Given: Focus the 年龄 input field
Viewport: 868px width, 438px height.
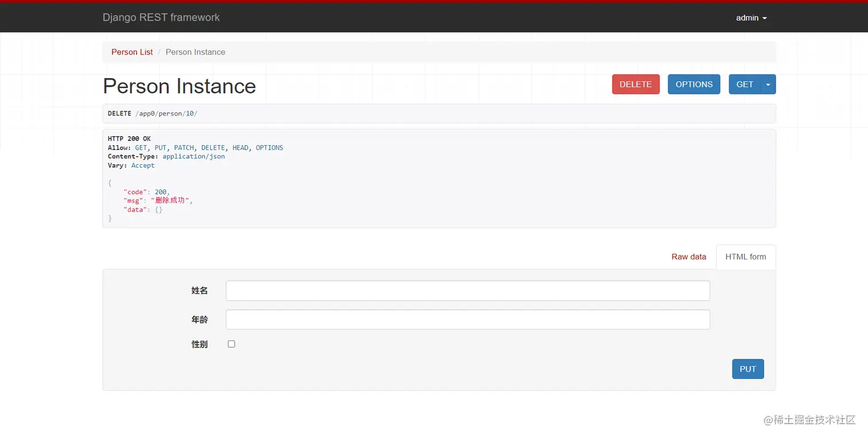Looking at the screenshot, I should click(468, 320).
